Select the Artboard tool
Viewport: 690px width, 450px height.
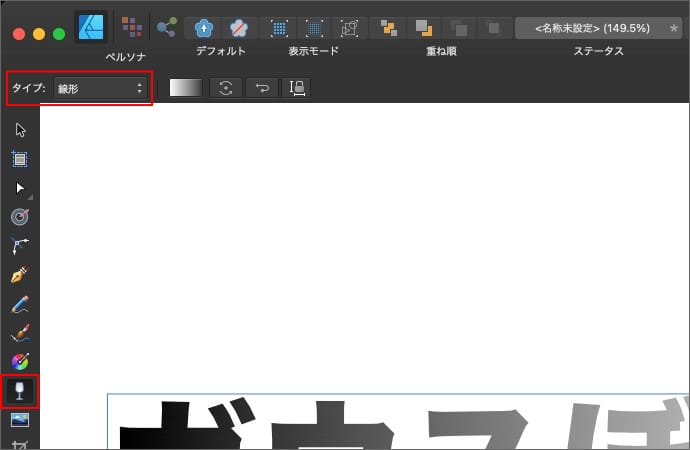click(19, 158)
